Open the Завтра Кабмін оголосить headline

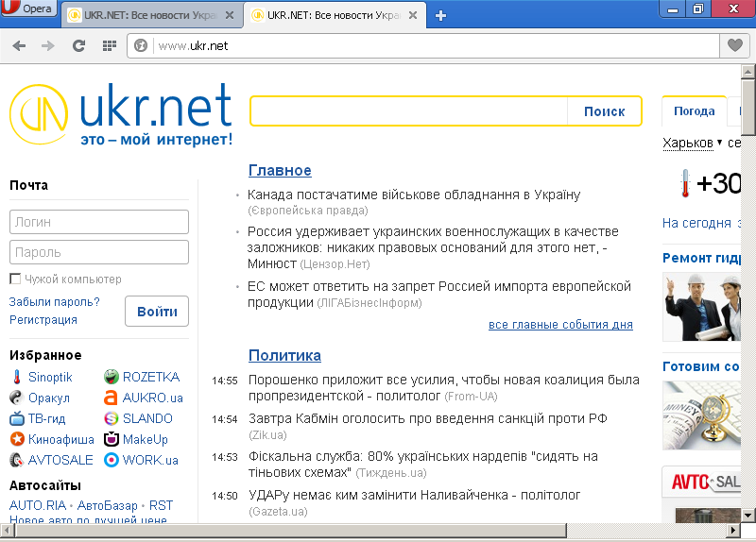click(428, 418)
